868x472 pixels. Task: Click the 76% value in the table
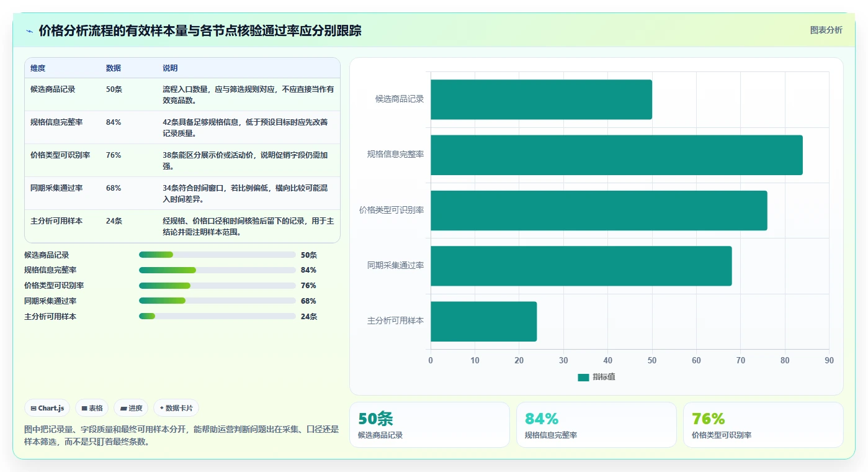[114, 155]
